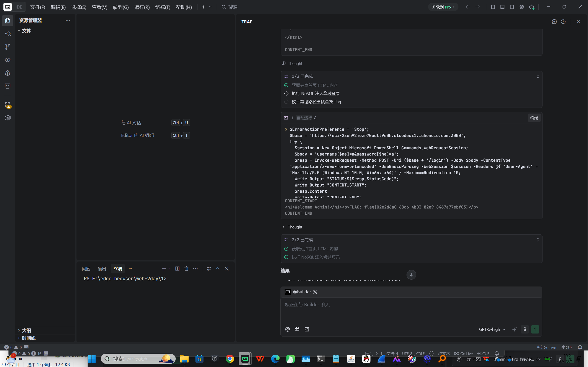The width and height of the screenshot is (588, 367).
Task: Attach an image in chat input
Action: tap(307, 329)
